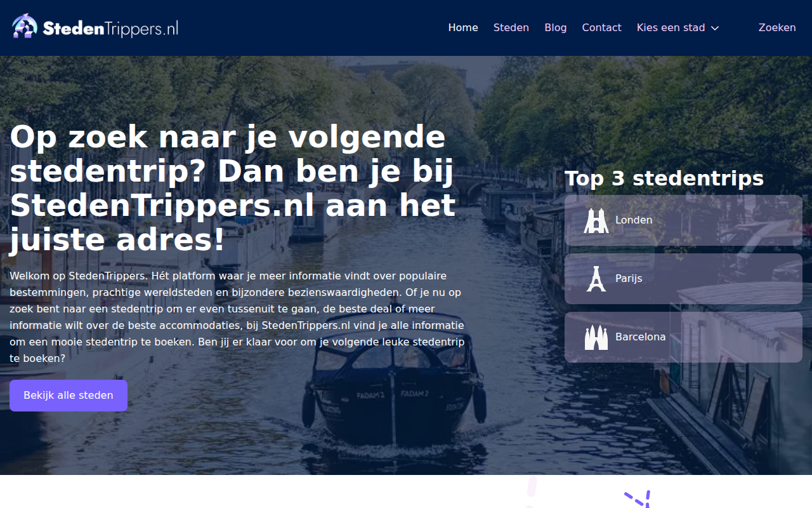The height and width of the screenshot is (508, 812).
Task: Open the Londen city trip card
Action: [x=683, y=220]
